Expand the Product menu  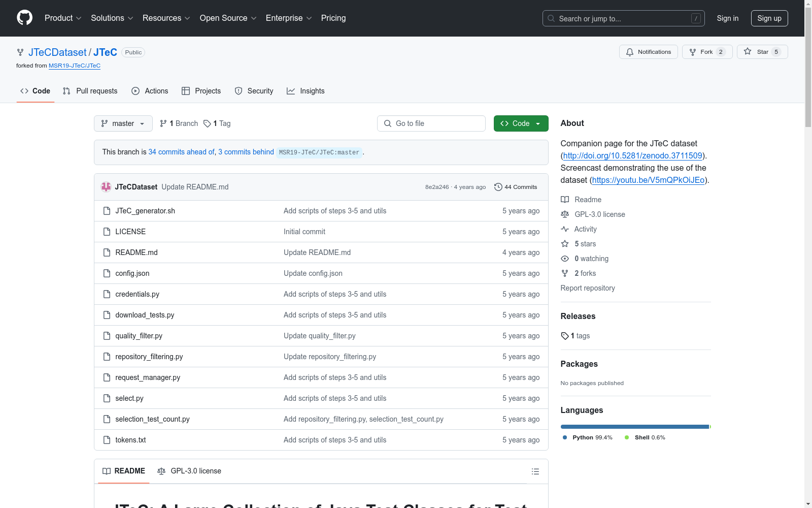(x=63, y=18)
